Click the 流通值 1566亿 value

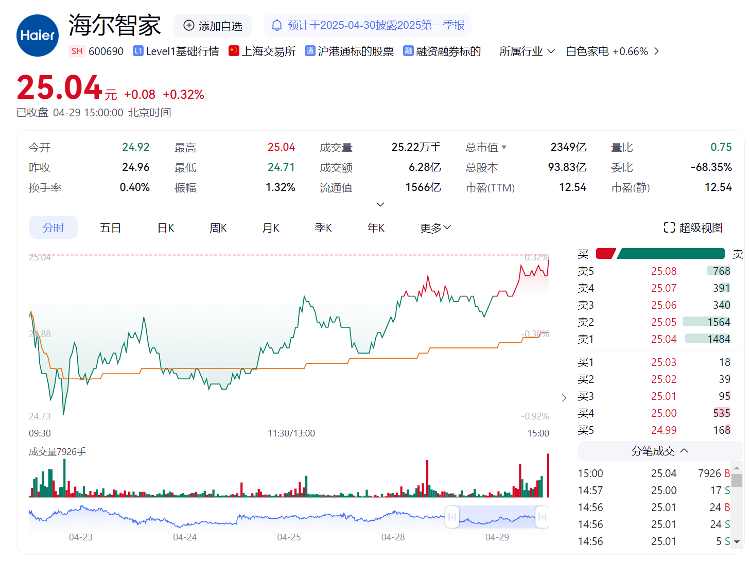(423, 187)
